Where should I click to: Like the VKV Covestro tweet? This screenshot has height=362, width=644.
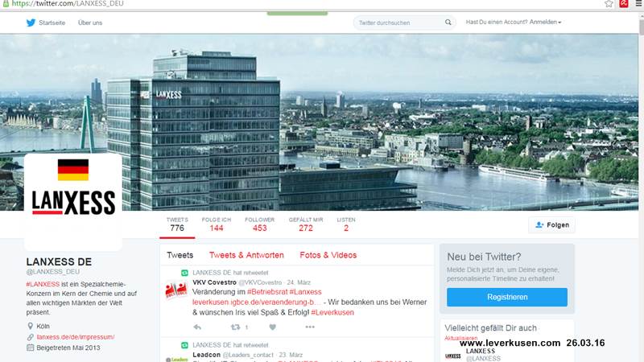point(272,327)
